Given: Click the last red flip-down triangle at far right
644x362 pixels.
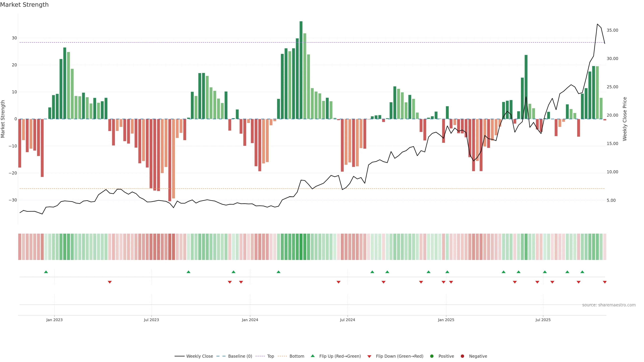Looking at the screenshot, I should (604, 282).
